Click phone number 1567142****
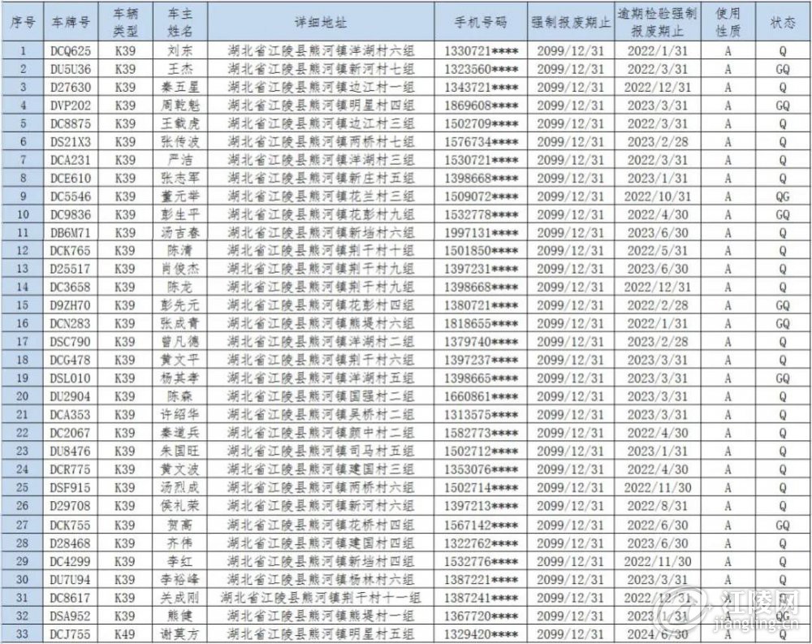Screen dimensions: 812x644 point(481,525)
